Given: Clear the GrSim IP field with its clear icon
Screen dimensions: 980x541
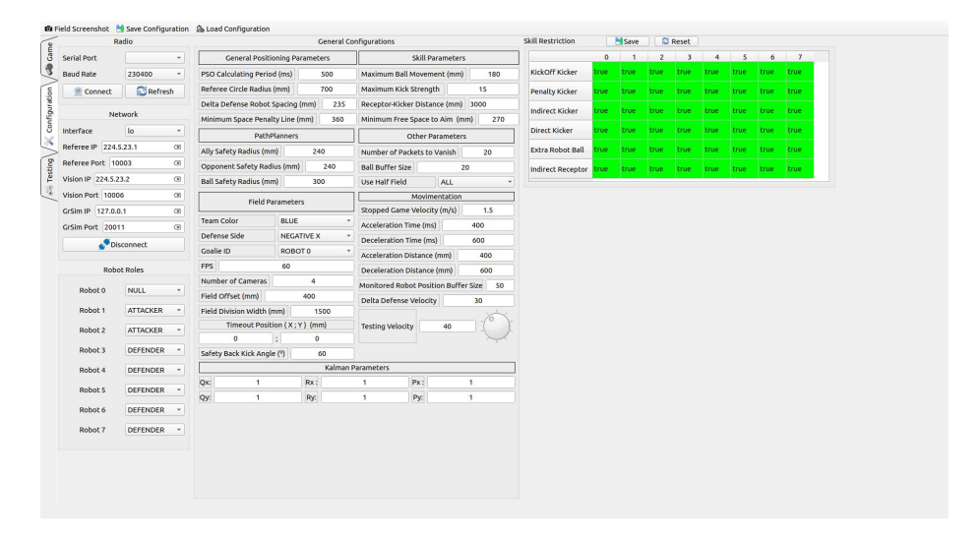Looking at the screenshot, I should pyautogui.click(x=177, y=211).
